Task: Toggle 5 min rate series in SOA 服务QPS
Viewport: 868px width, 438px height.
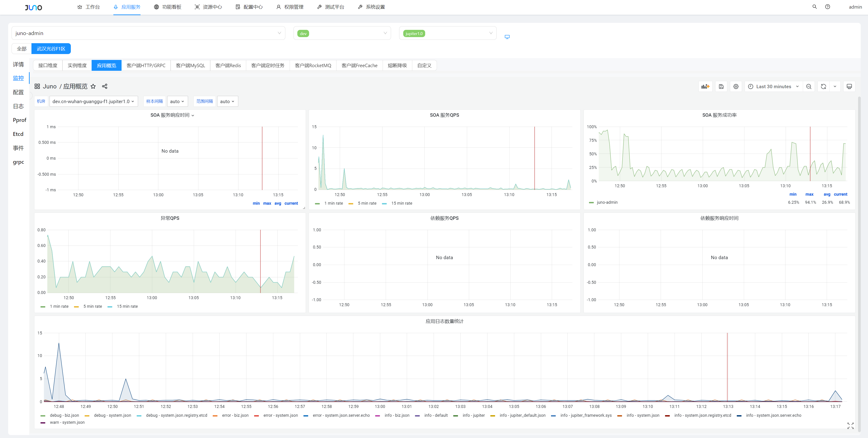Action: (x=367, y=203)
